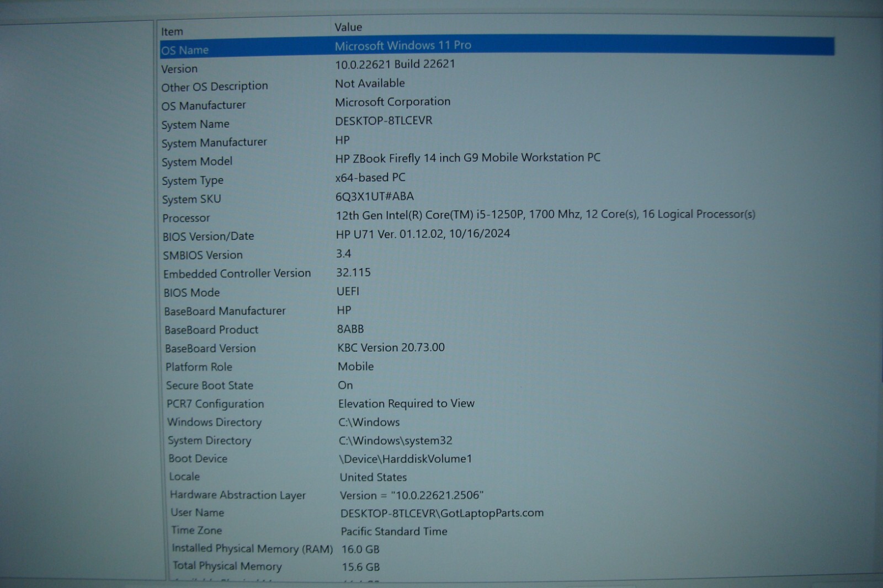Viewport: 883px width, 588px height.
Task: Select the Locale row
Action: (x=184, y=477)
